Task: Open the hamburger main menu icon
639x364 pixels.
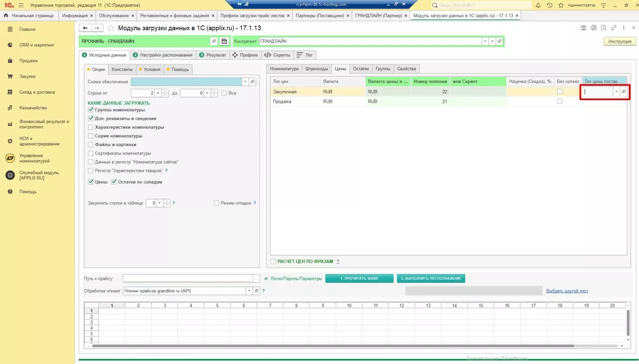Action: coord(21,5)
